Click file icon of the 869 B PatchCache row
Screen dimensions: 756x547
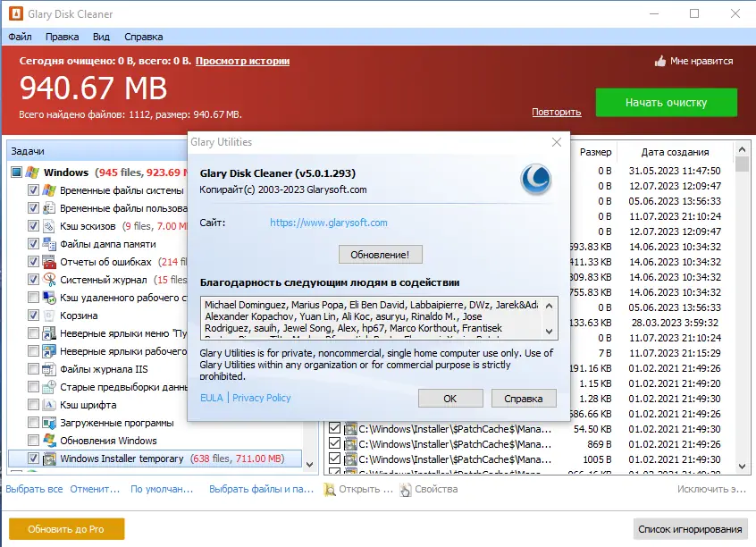click(x=350, y=444)
